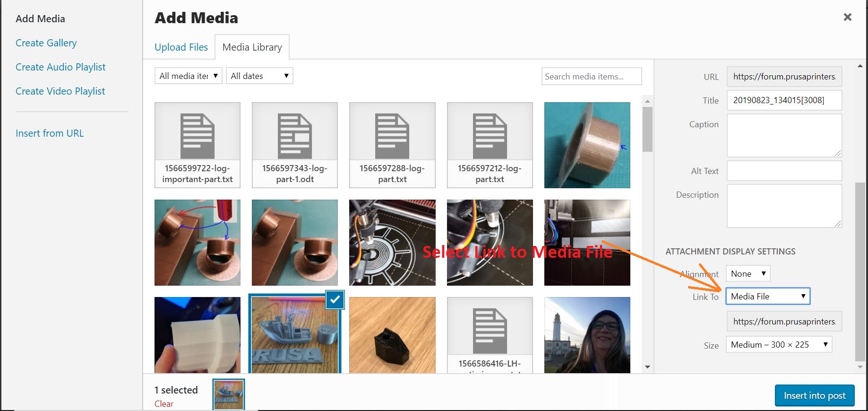Click the 1566599722-log-important-part.txt document icon

click(x=197, y=136)
